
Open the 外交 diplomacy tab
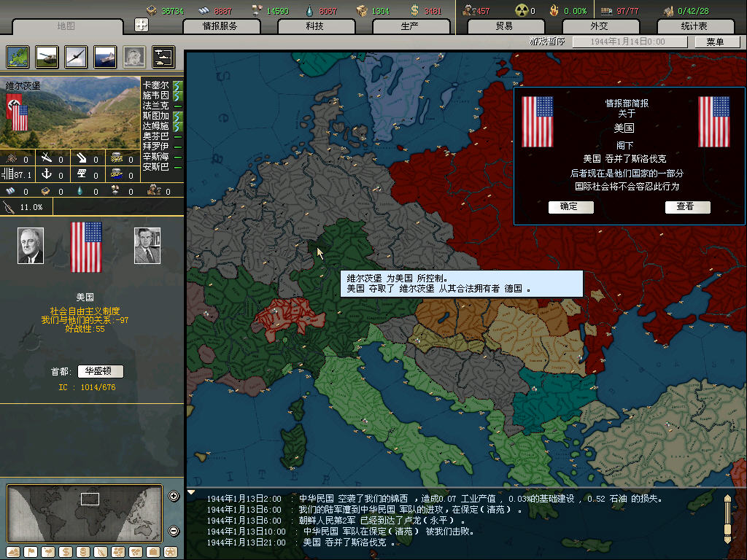tap(600, 26)
